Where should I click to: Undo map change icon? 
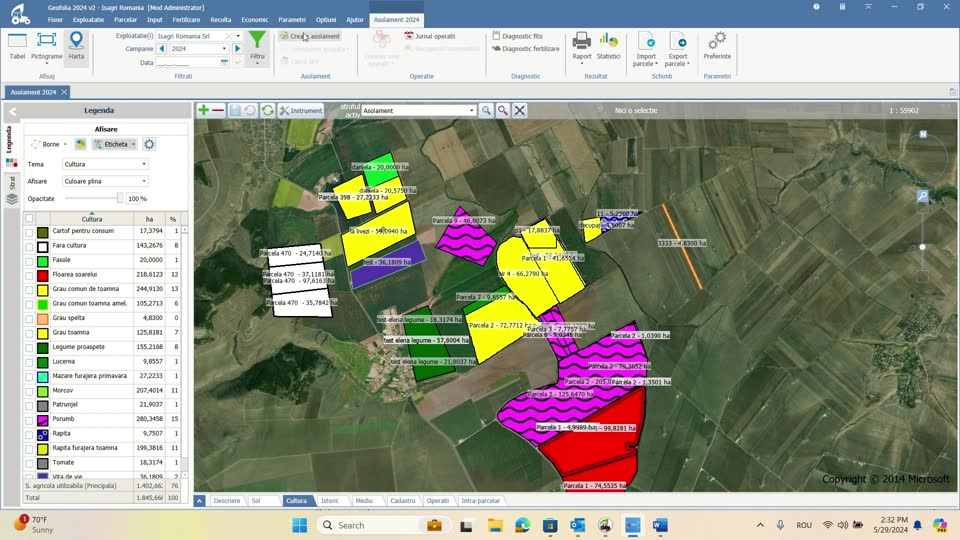click(250, 110)
